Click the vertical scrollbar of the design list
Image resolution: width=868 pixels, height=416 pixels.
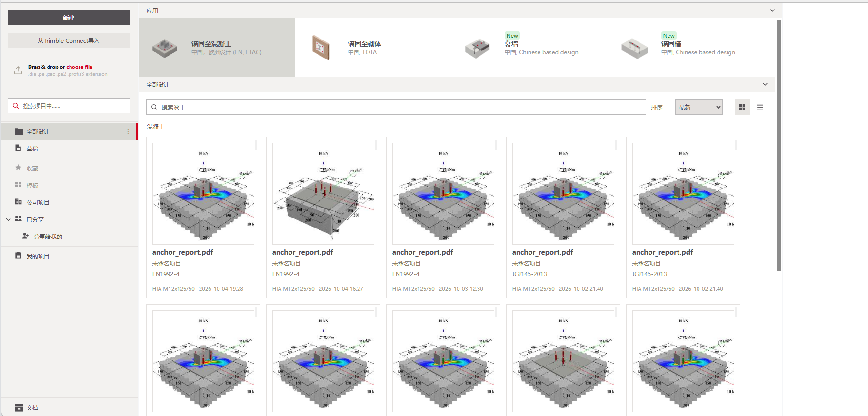click(778, 145)
